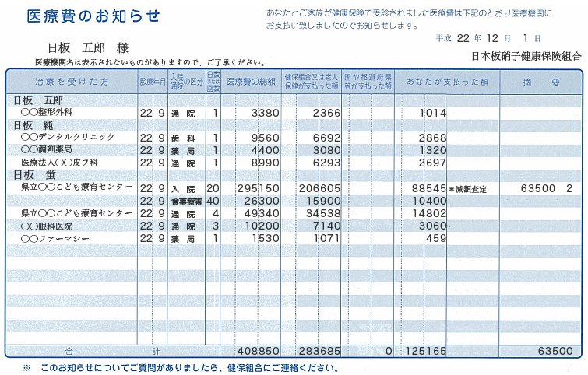Image resolution: width=588 pixels, height=375 pixels.
Task: Click the total cost 26300
Action: [x=262, y=201]
